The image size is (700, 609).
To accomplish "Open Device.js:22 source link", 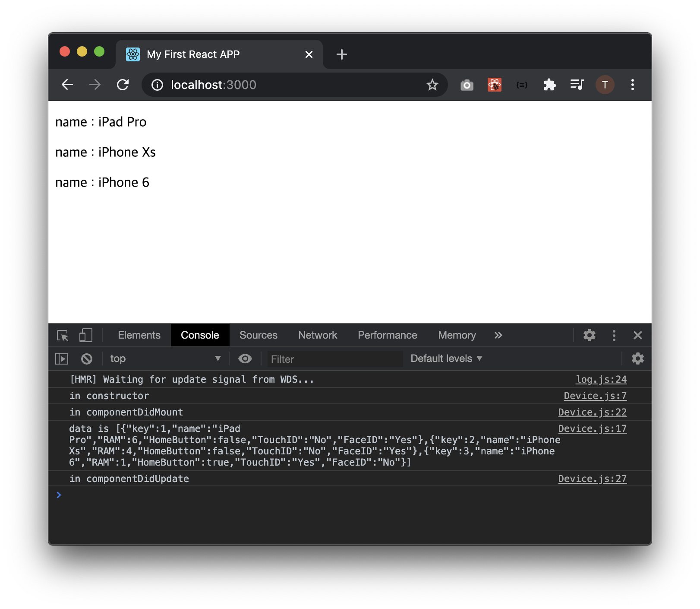I will (593, 412).
